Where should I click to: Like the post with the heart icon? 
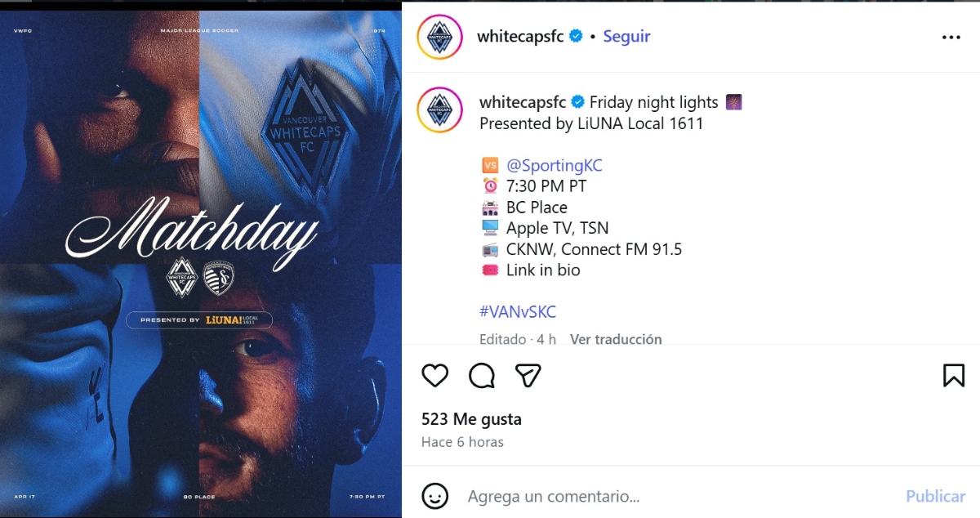435,375
